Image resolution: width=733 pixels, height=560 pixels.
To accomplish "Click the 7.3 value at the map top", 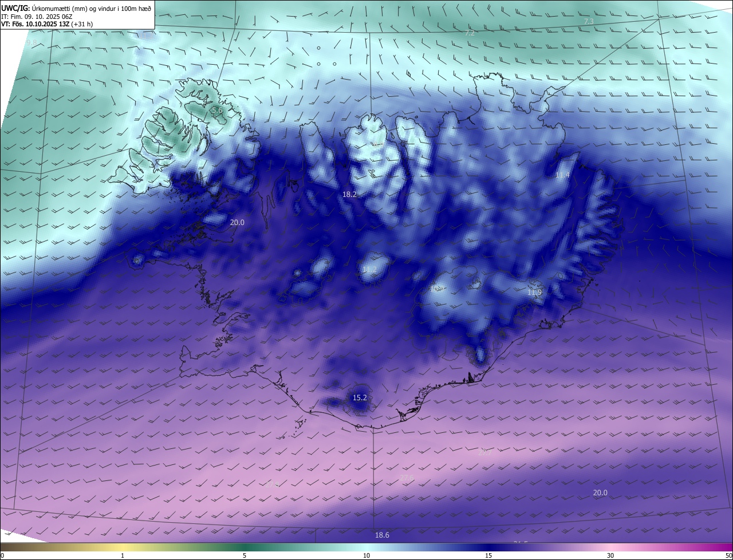I will pyautogui.click(x=589, y=21).
